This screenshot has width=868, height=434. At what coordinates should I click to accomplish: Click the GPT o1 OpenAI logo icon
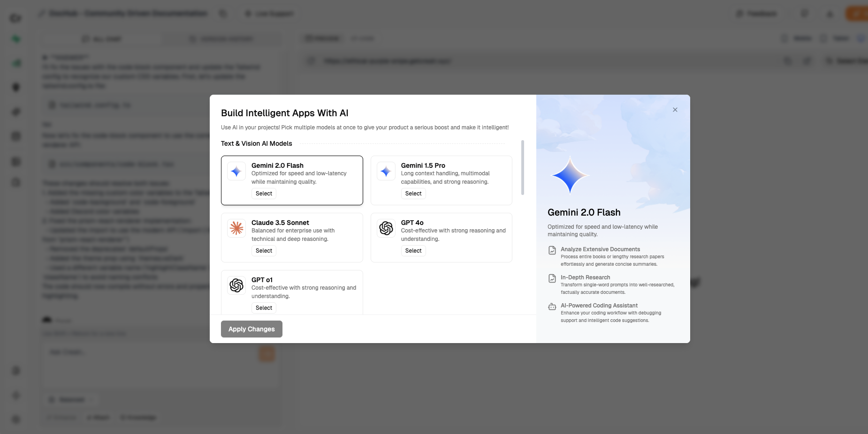pos(236,285)
